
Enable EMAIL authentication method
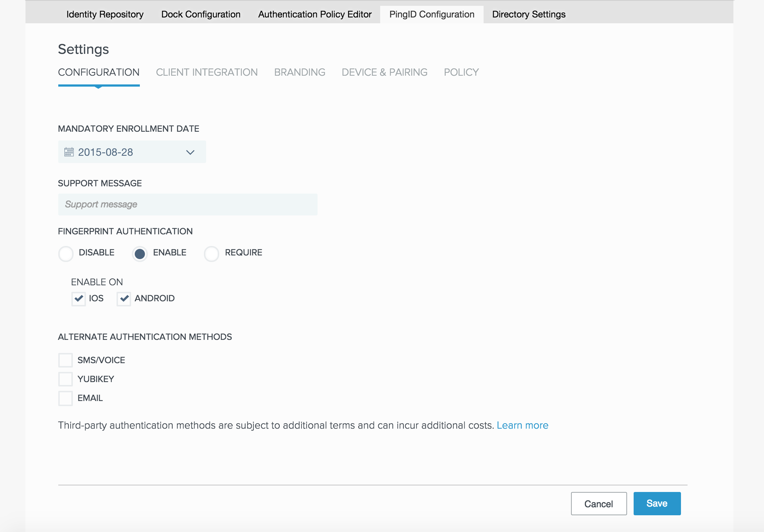[66, 398]
